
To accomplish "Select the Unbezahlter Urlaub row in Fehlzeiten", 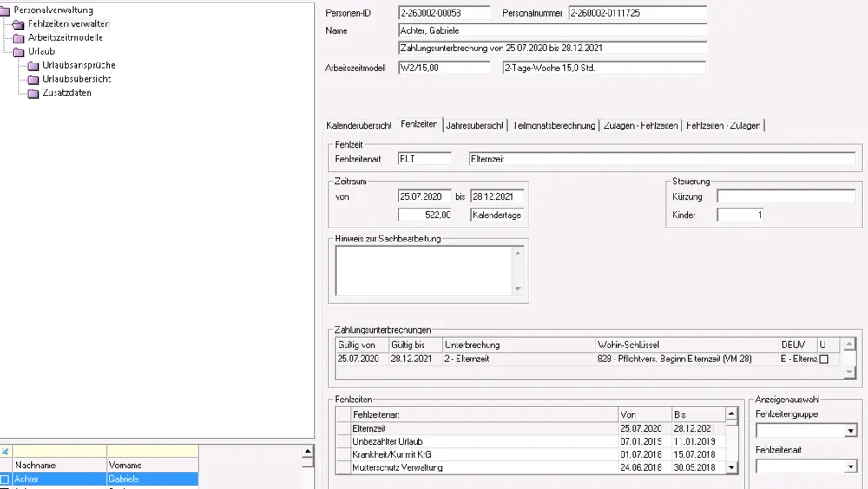I will [484, 441].
